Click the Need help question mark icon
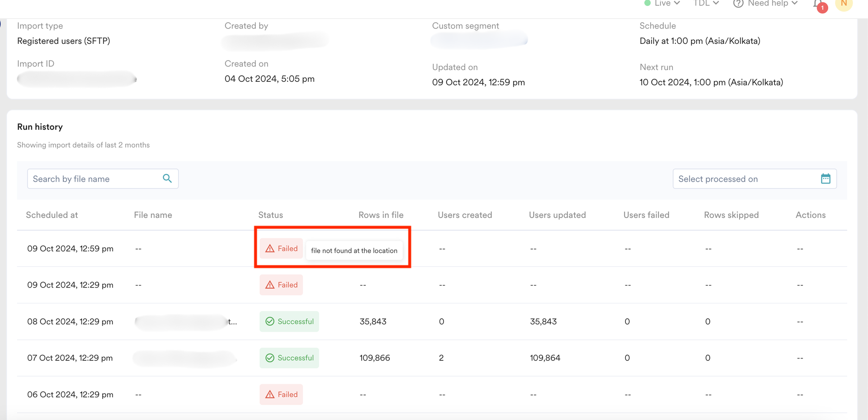The height and width of the screenshot is (420, 868). [738, 4]
